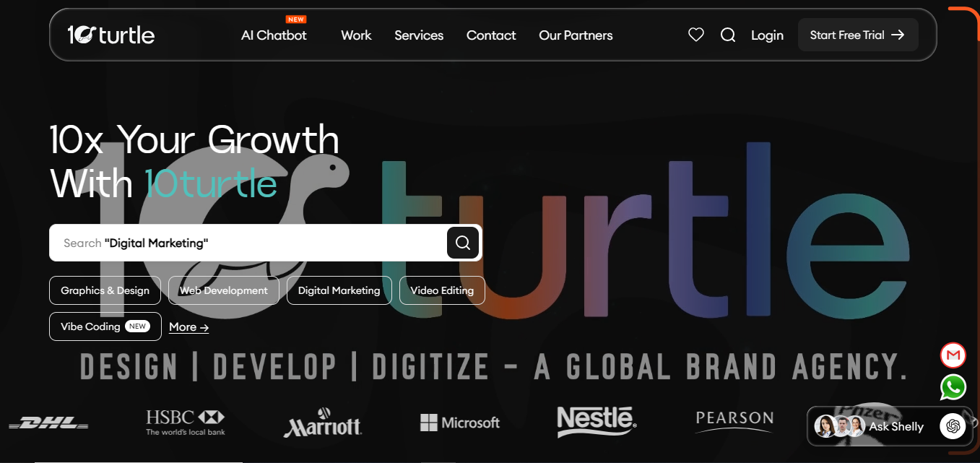Open the Ask Shelly chat widget
The height and width of the screenshot is (463, 980).
891,426
